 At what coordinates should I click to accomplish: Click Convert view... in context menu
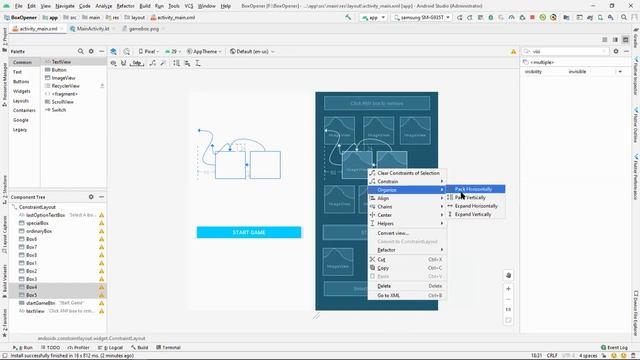coord(407,233)
